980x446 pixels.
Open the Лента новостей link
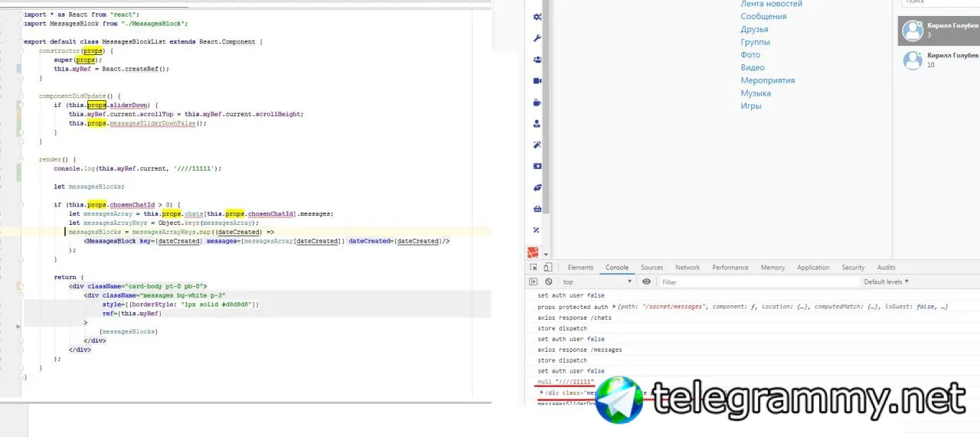772,4
